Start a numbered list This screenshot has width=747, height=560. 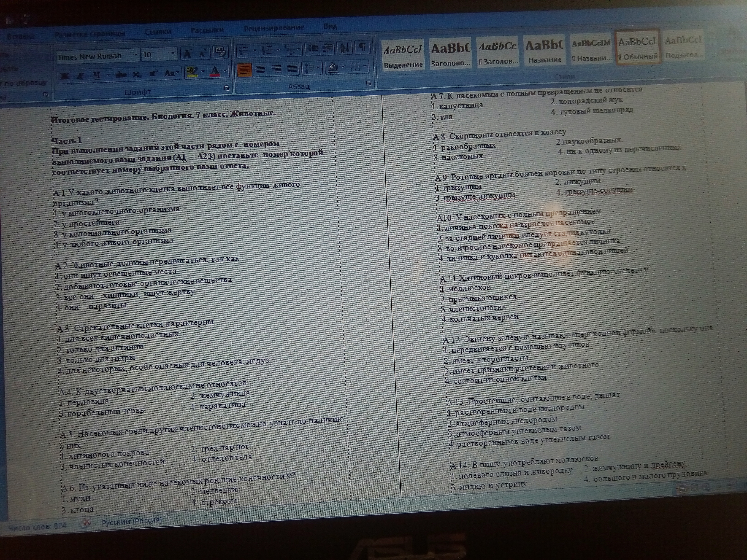267,51
